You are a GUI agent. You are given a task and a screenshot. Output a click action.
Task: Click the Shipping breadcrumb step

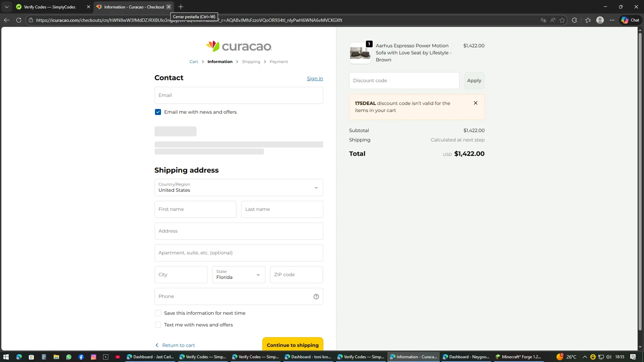(x=251, y=62)
